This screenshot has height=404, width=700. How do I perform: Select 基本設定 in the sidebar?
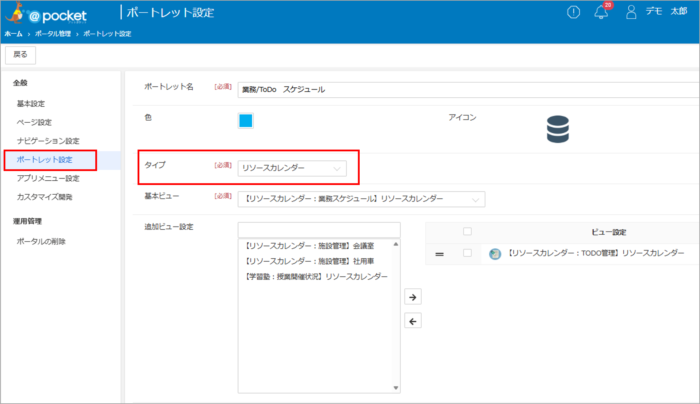click(x=31, y=104)
